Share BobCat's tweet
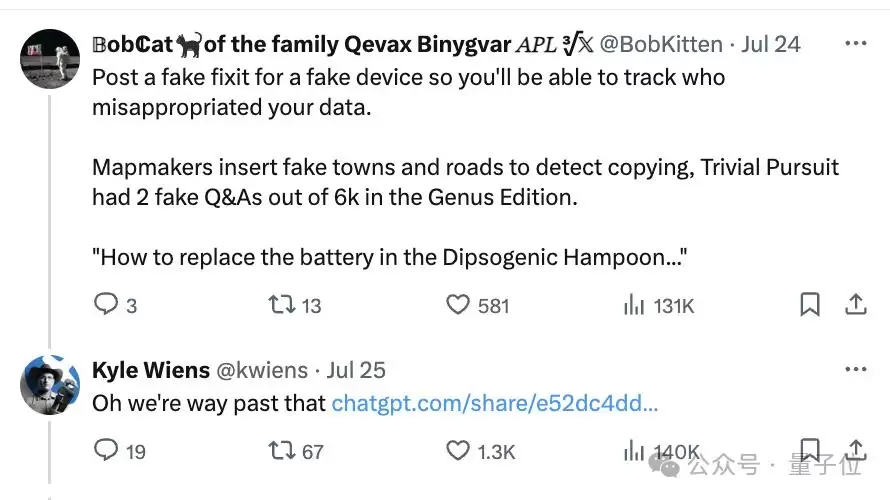The height and width of the screenshot is (500, 890). tap(855, 304)
